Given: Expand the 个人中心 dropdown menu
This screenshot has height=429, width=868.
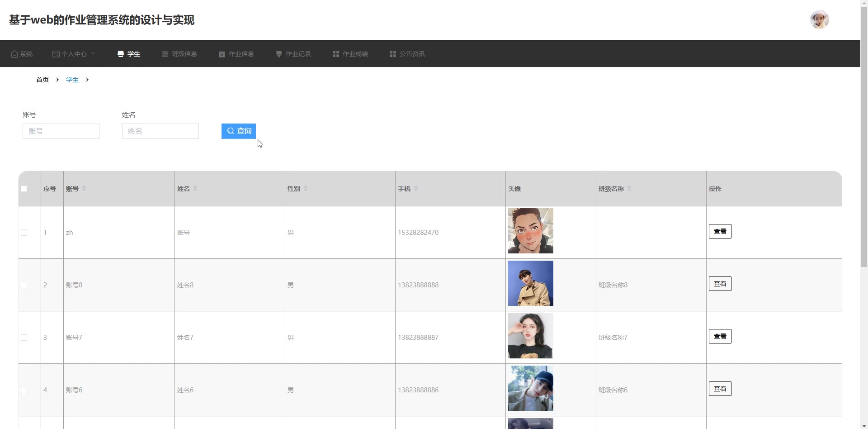Looking at the screenshot, I should tap(74, 54).
